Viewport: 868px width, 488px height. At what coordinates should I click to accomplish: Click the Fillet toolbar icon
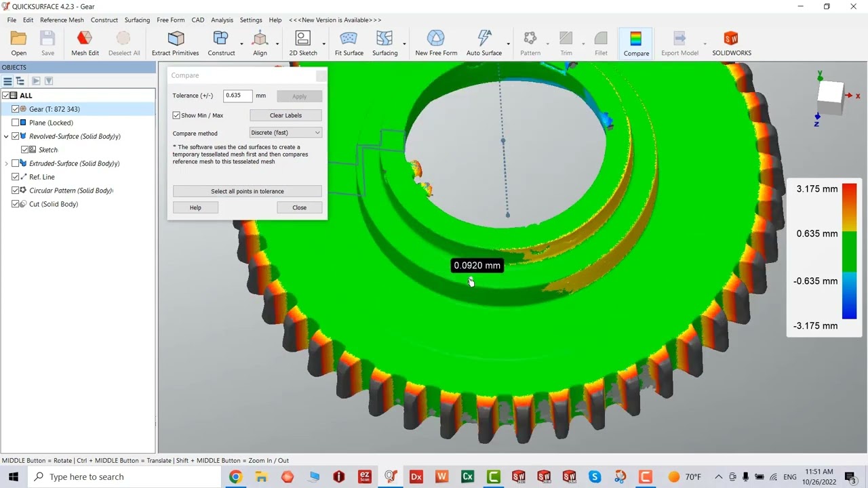(x=601, y=43)
